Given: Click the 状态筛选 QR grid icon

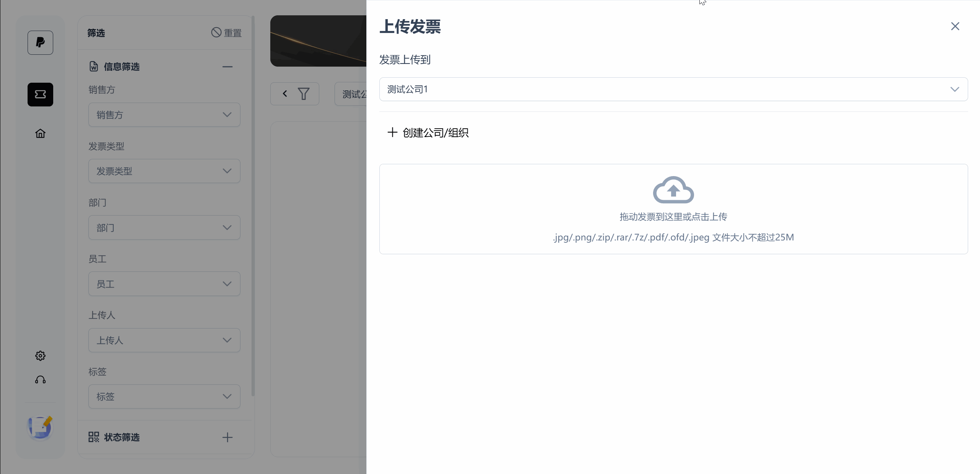Looking at the screenshot, I should pos(94,437).
